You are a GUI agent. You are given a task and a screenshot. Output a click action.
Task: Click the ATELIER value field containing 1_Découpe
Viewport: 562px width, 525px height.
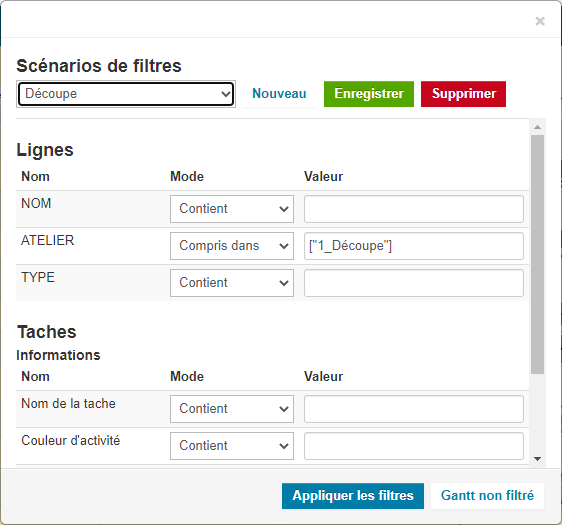pyautogui.click(x=414, y=246)
